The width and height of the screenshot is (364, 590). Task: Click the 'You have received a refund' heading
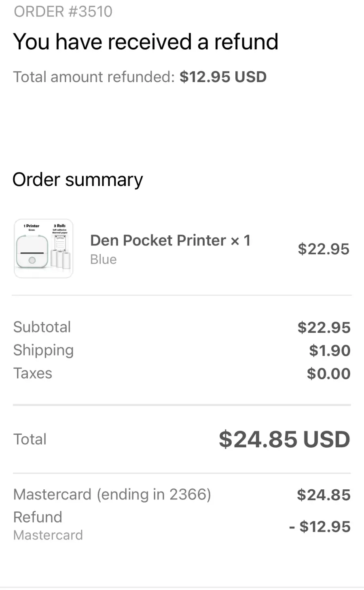tap(146, 42)
